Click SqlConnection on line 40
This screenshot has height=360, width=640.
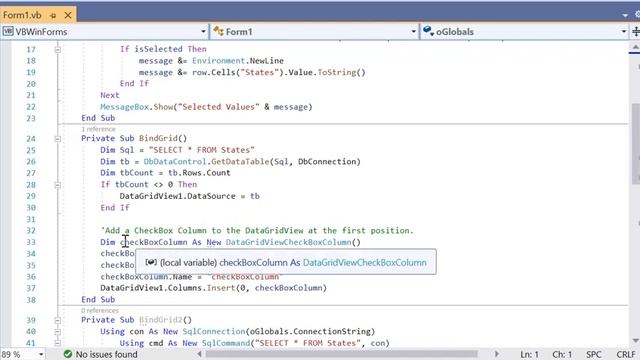pos(213,331)
